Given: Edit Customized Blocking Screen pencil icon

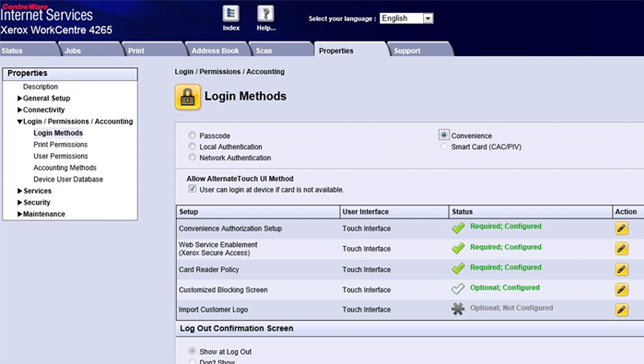Looking at the screenshot, I should coord(621,289).
